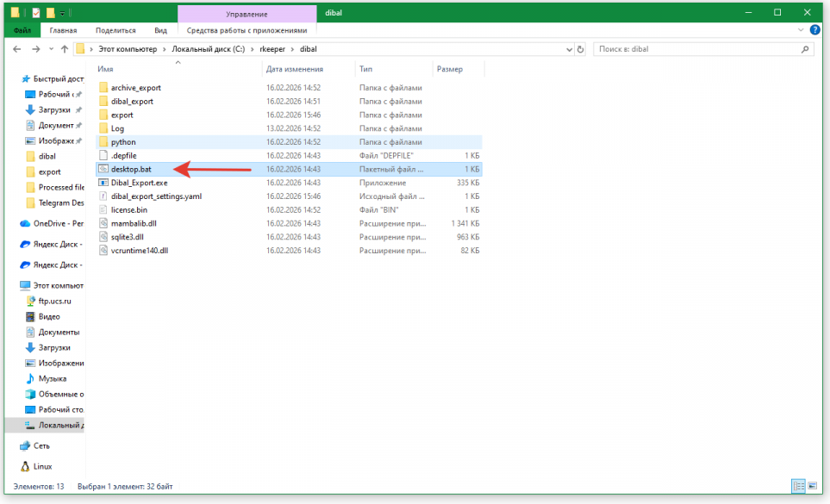Open recent locations dropdown near forward arrow
This screenshot has width=830, height=504.
click(x=51, y=49)
